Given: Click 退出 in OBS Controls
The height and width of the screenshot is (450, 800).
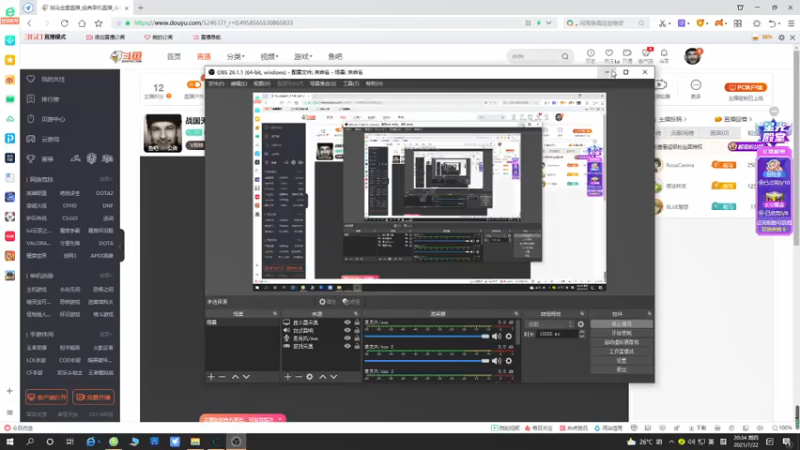Looking at the screenshot, I should coord(621,370).
